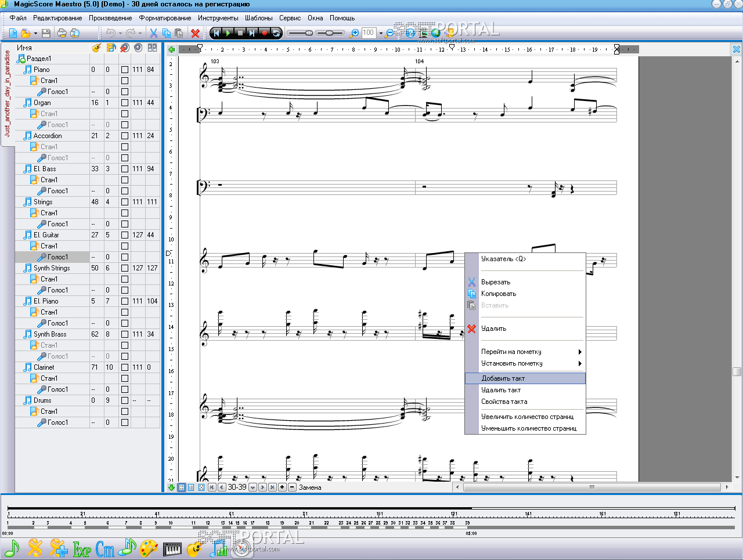Click 'Уменьшить количество страниц' in the context menu
The height and width of the screenshot is (560, 743).
tap(525, 428)
